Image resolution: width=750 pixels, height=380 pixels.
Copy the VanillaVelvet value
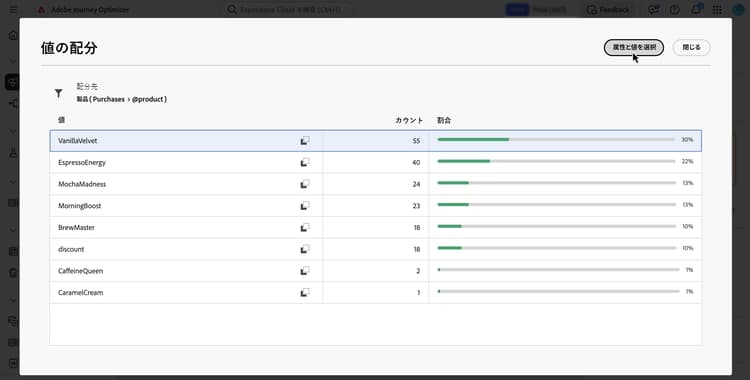[x=305, y=141]
